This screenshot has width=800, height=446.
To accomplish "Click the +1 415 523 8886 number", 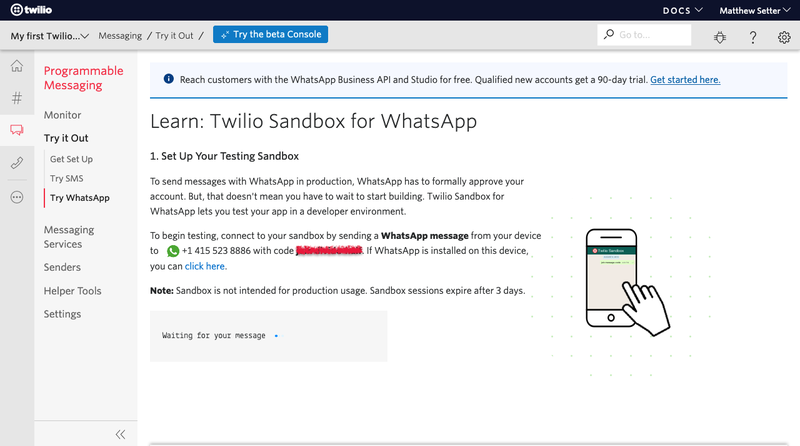I will coord(216,251).
